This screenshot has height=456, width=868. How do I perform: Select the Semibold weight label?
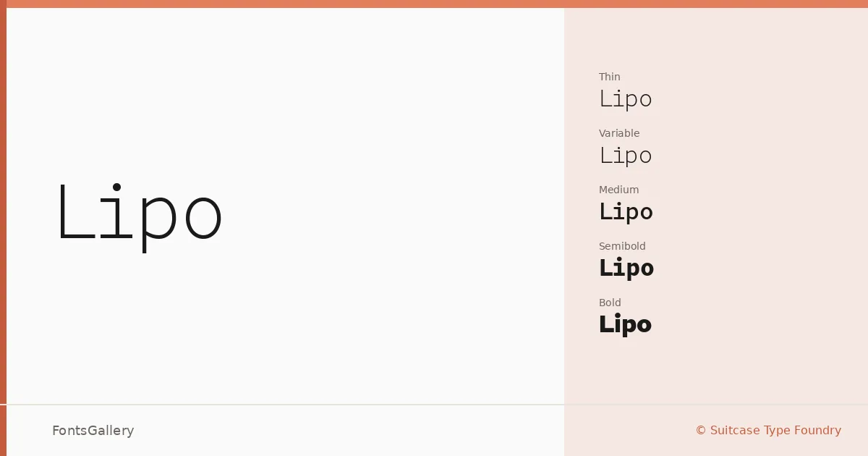click(x=622, y=246)
